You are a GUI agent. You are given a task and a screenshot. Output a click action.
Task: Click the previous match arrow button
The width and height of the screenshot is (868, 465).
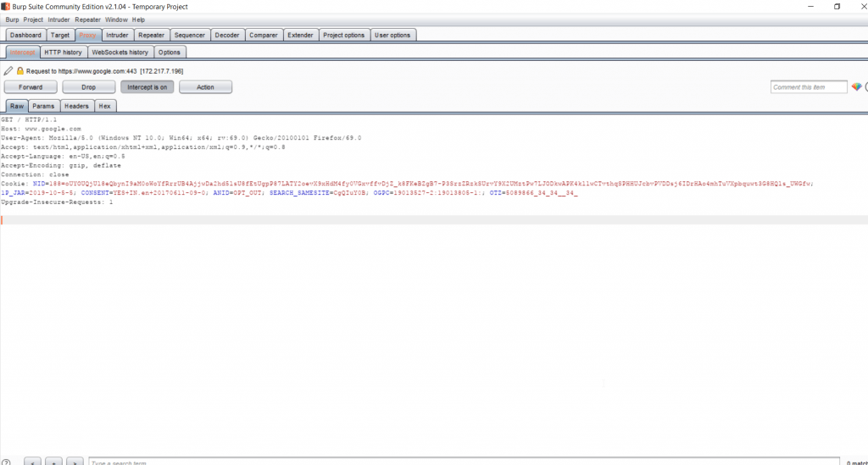click(x=33, y=462)
